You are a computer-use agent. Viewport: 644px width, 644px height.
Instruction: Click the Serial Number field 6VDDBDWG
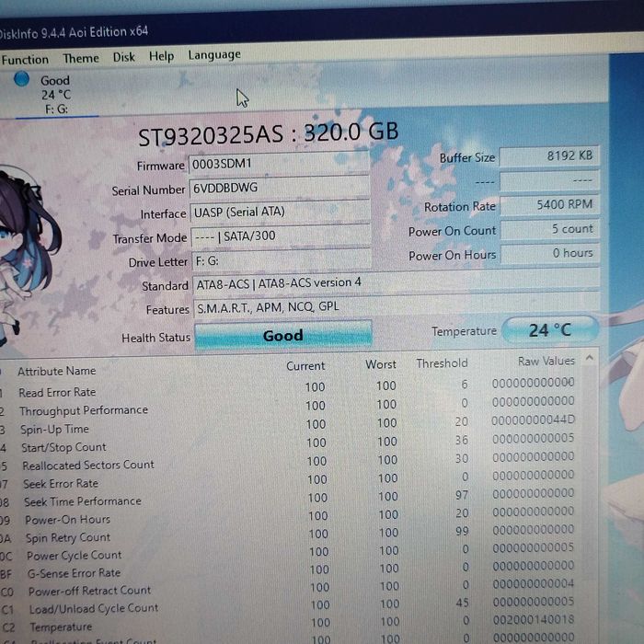(280, 188)
